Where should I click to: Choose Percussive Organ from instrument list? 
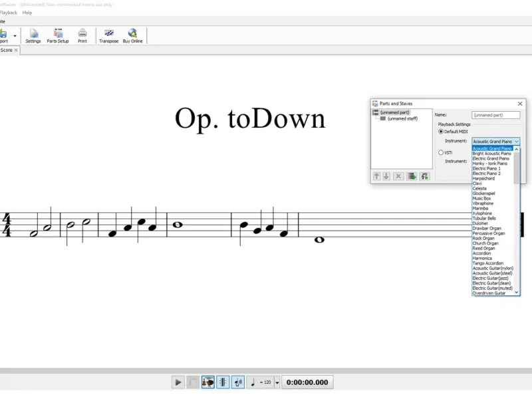point(489,233)
